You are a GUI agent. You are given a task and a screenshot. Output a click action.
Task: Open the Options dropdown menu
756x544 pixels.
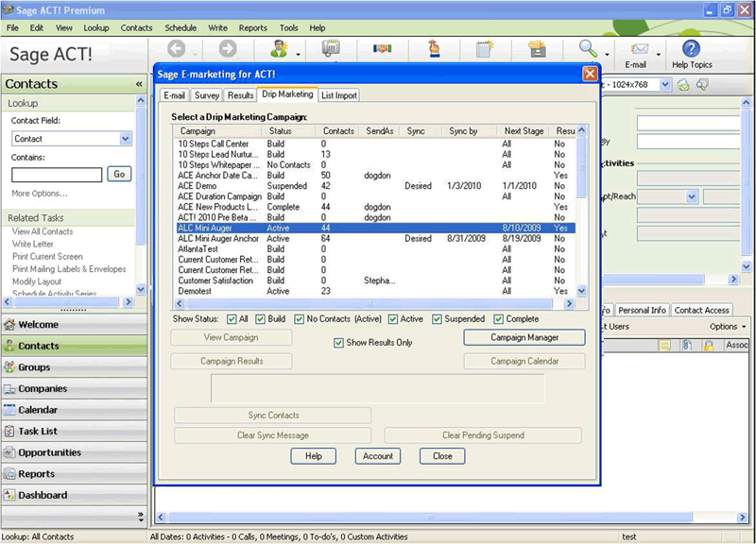(x=728, y=327)
